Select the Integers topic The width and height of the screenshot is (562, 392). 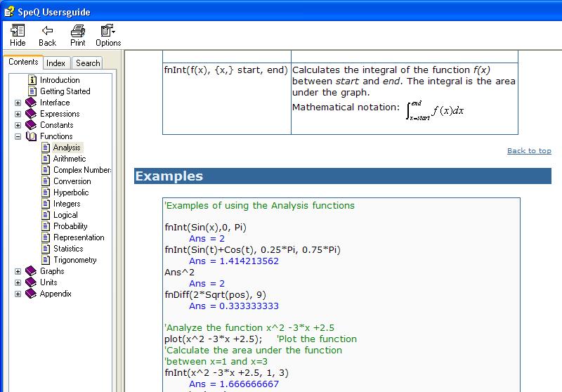(x=67, y=204)
